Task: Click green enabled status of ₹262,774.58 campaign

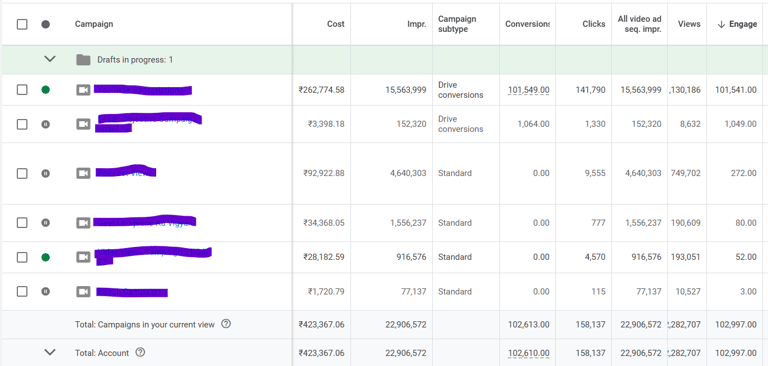Action: click(46, 90)
